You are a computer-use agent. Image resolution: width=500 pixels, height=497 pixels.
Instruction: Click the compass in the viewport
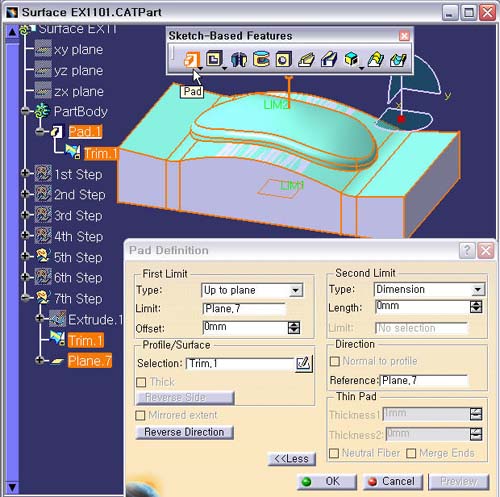(x=411, y=97)
